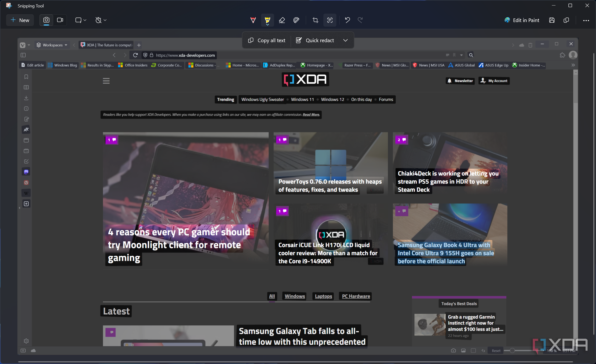Viewport: 596px width, 364px height.
Task: Select the highlighter tool
Action: (x=267, y=20)
